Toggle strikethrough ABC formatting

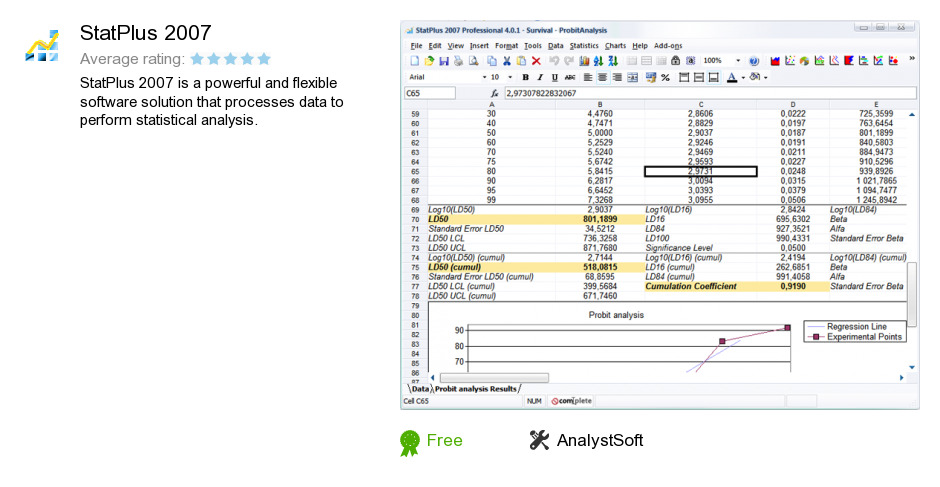[570, 77]
